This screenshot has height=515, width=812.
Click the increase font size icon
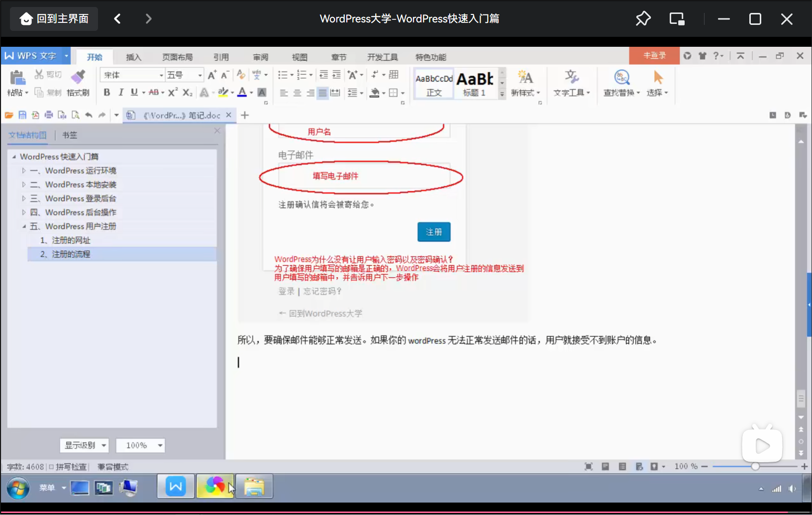(212, 75)
